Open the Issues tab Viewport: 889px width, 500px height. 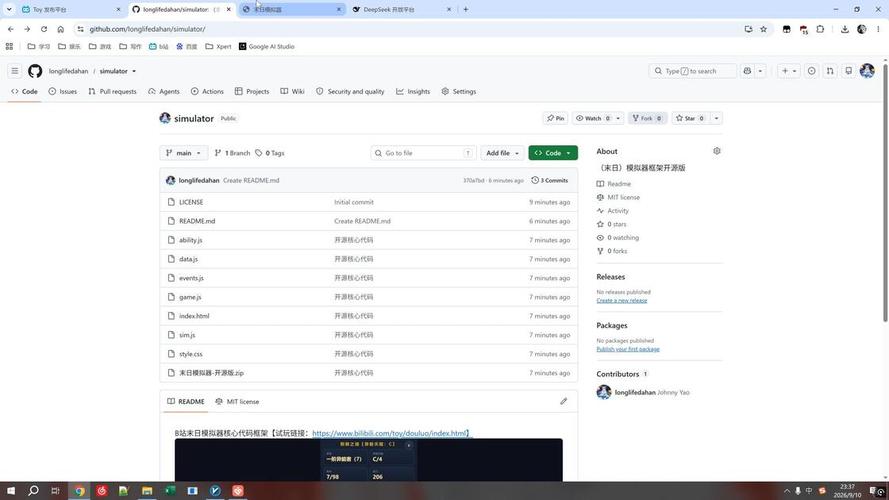(62, 91)
